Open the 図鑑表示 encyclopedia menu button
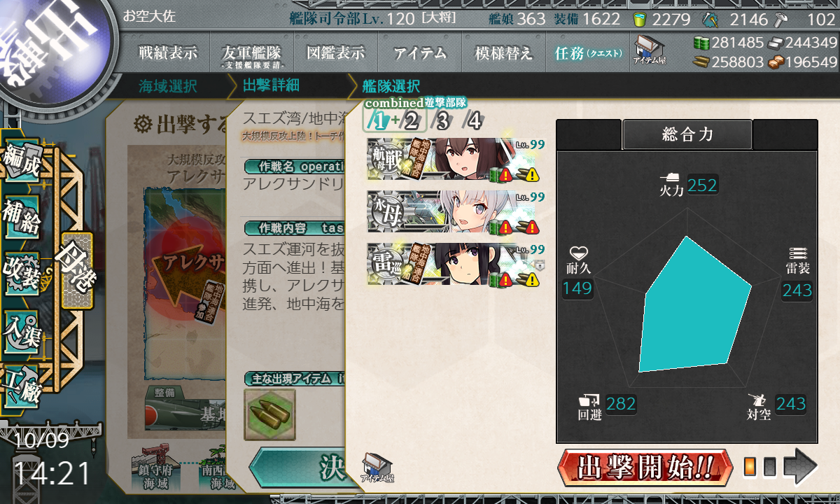The height and width of the screenshot is (504, 840). (335, 52)
